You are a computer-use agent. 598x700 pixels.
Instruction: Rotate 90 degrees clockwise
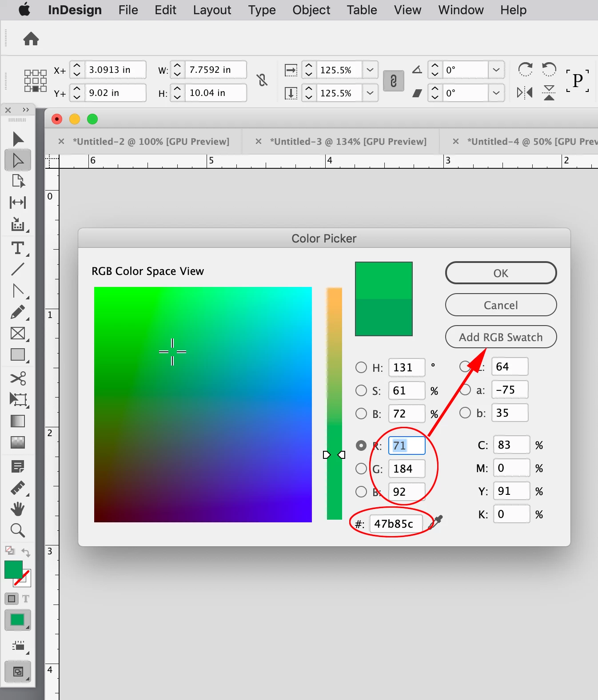(x=525, y=69)
